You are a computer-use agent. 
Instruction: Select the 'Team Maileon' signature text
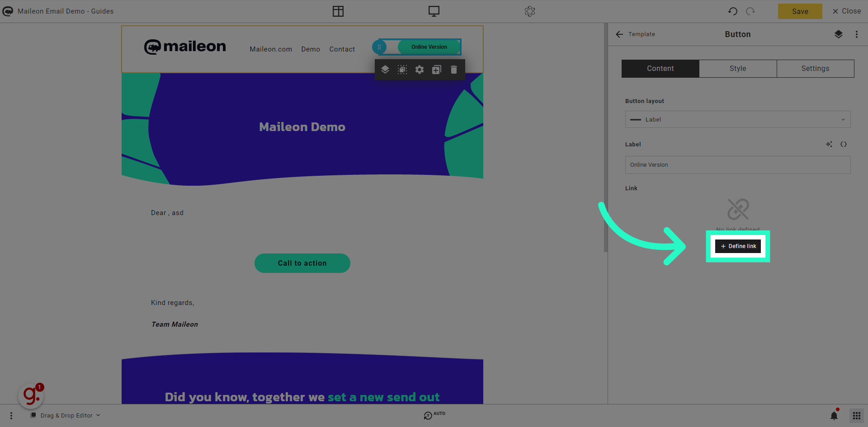pyautogui.click(x=175, y=324)
